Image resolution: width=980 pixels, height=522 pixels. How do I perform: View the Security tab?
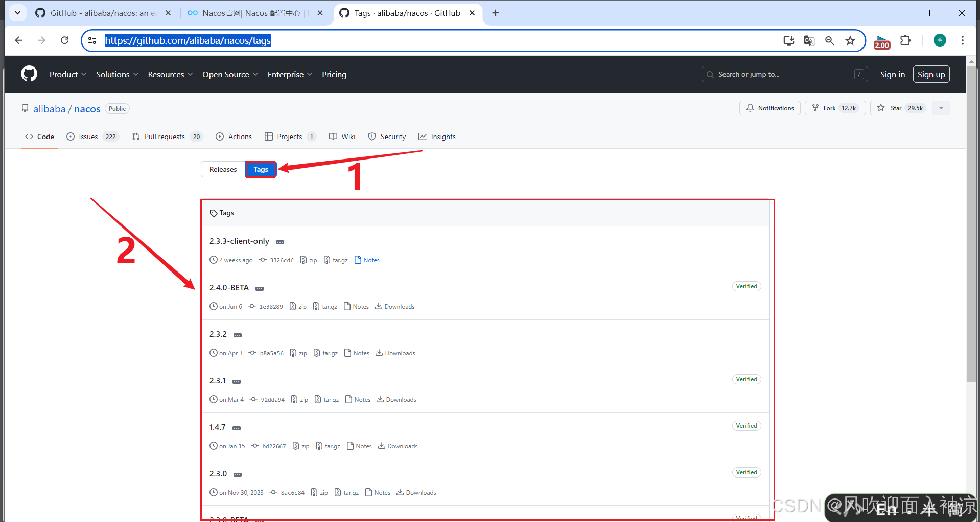pos(387,137)
